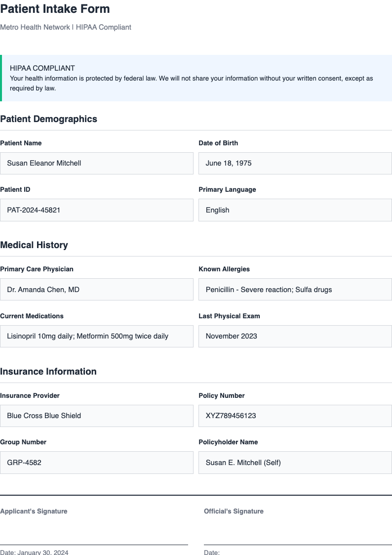
Task: Click the Primary Care Physician field
Action: 97,289
